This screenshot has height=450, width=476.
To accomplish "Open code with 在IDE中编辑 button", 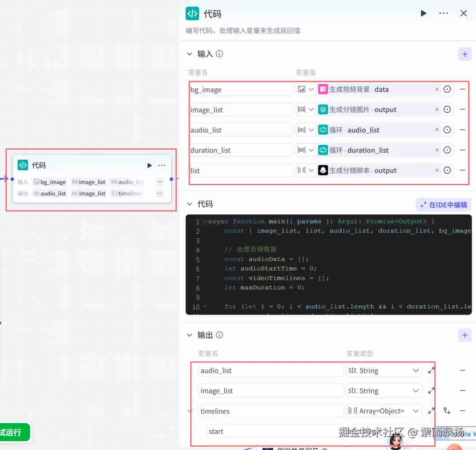I will pyautogui.click(x=443, y=205).
